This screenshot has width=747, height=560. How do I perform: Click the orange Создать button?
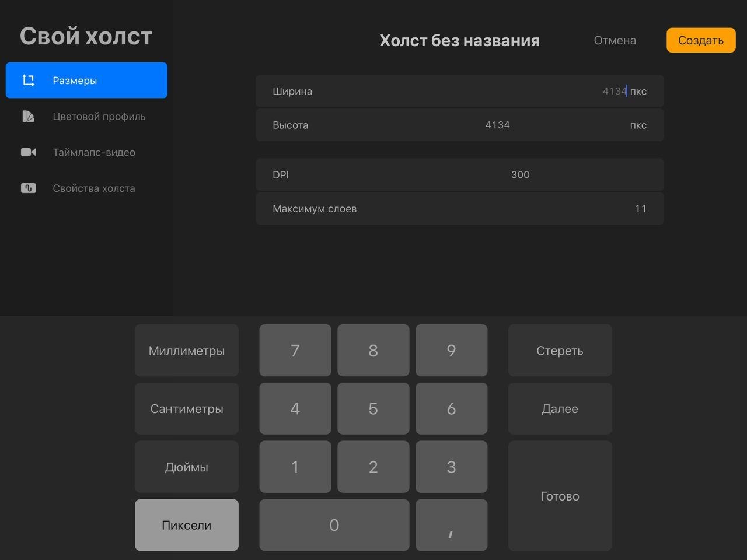click(x=701, y=40)
